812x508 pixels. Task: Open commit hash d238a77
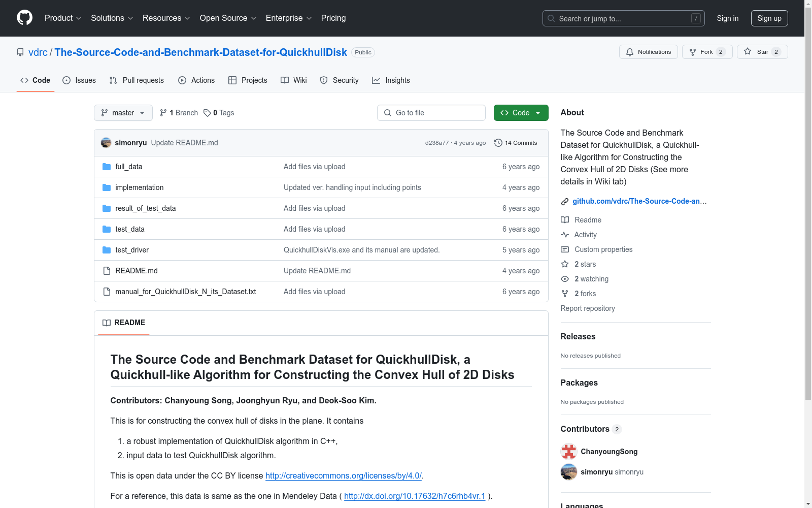pyautogui.click(x=437, y=143)
